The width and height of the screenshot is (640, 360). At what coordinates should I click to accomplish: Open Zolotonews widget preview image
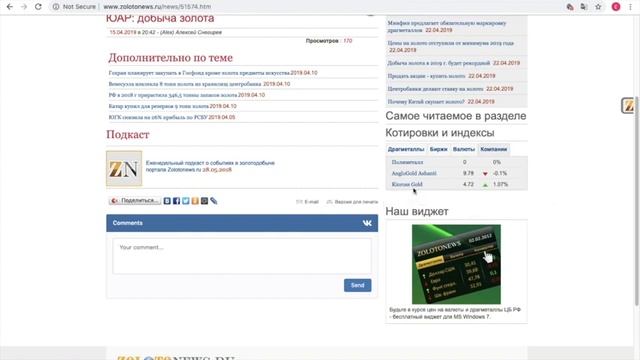coord(456,264)
